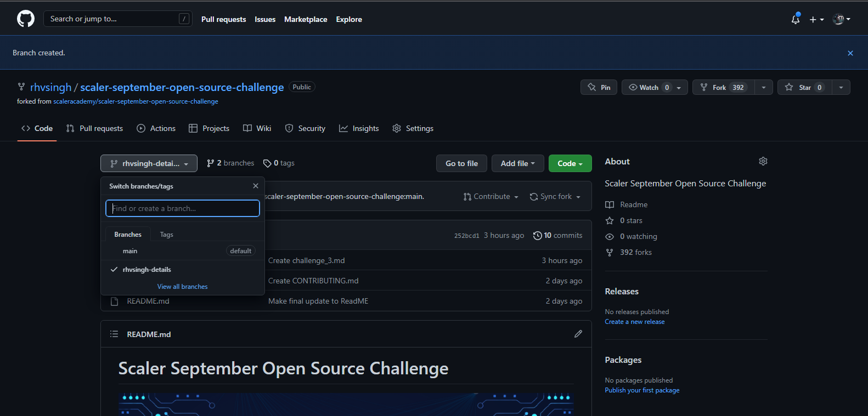Open Marketplace in top navigation
Viewport: 868px width, 416px height.
pos(306,19)
